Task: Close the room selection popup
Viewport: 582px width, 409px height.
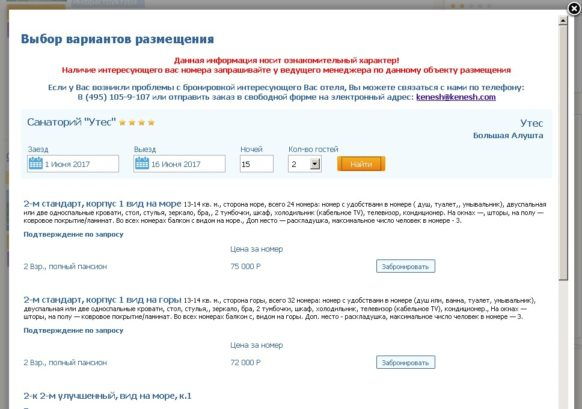Action: [x=574, y=8]
